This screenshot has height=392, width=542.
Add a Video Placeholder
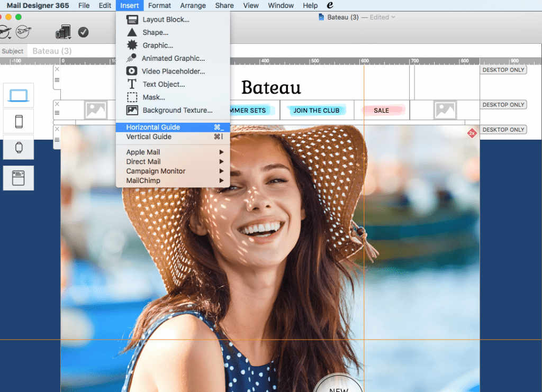coord(173,71)
